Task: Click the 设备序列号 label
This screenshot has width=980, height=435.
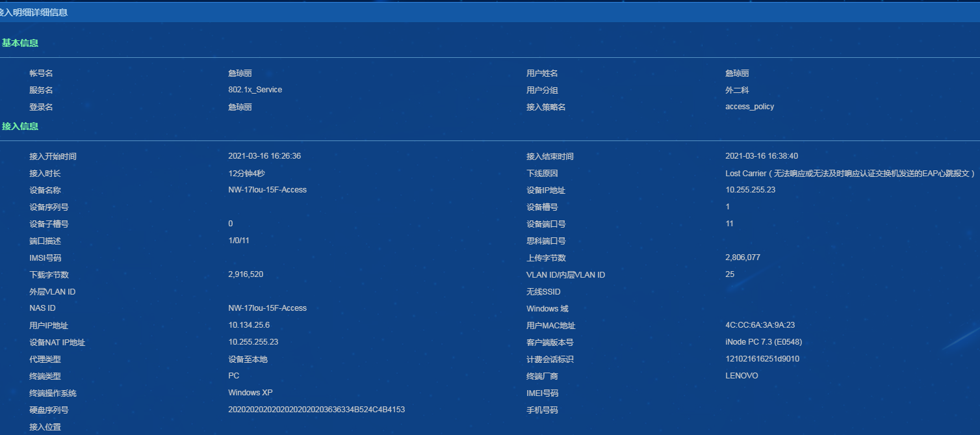Action: (x=49, y=207)
